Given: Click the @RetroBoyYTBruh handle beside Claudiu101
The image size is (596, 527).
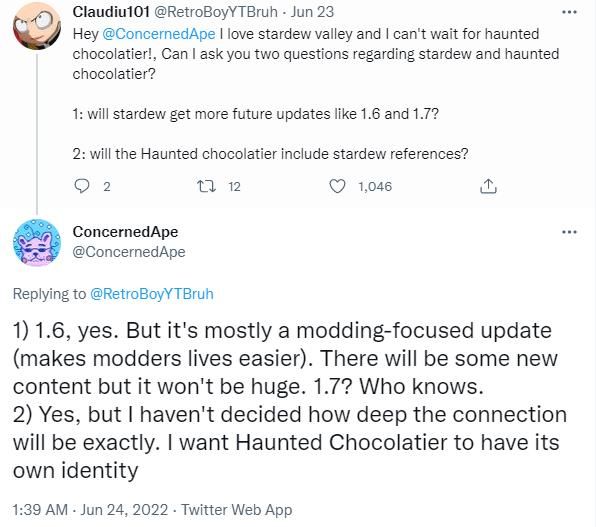Looking at the screenshot, I should (215, 12).
